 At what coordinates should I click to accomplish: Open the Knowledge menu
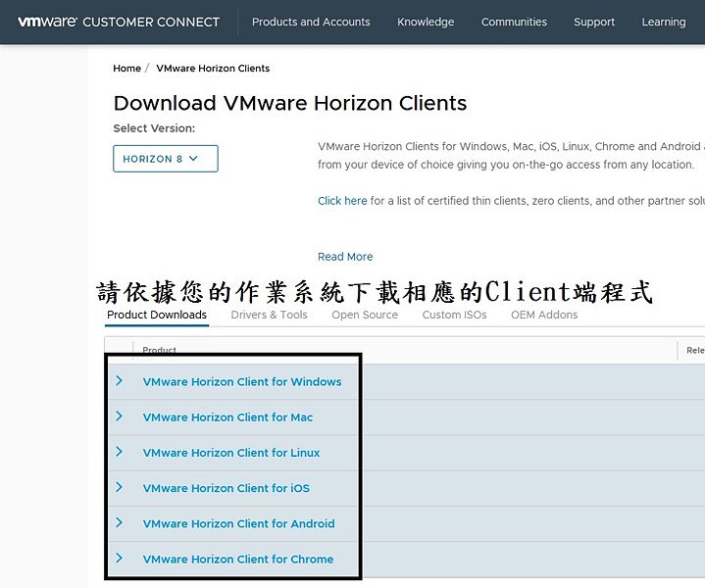[x=426, y=22]
